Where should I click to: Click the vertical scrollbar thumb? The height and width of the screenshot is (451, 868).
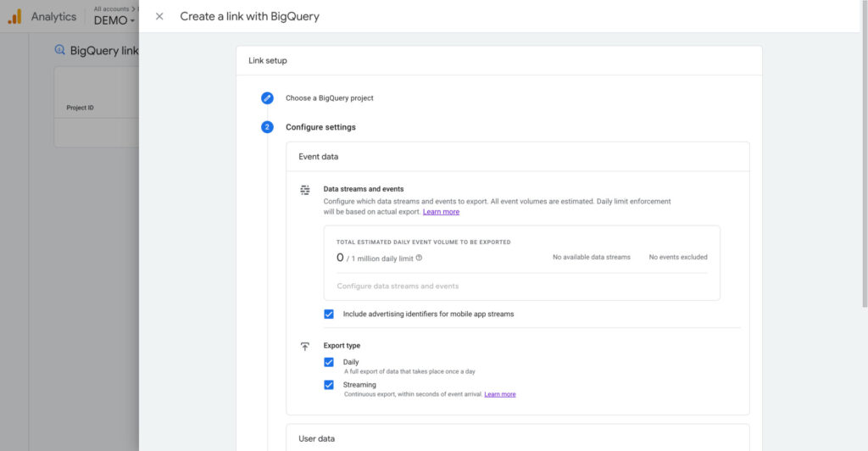click(x=865, y=153)
